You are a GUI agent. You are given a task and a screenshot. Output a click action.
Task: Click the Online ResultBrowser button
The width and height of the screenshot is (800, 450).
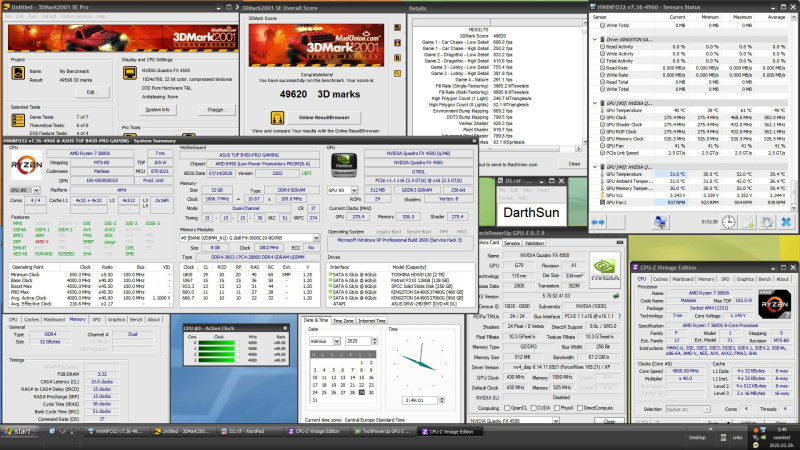pyautogui.click(x=324, y=117)
